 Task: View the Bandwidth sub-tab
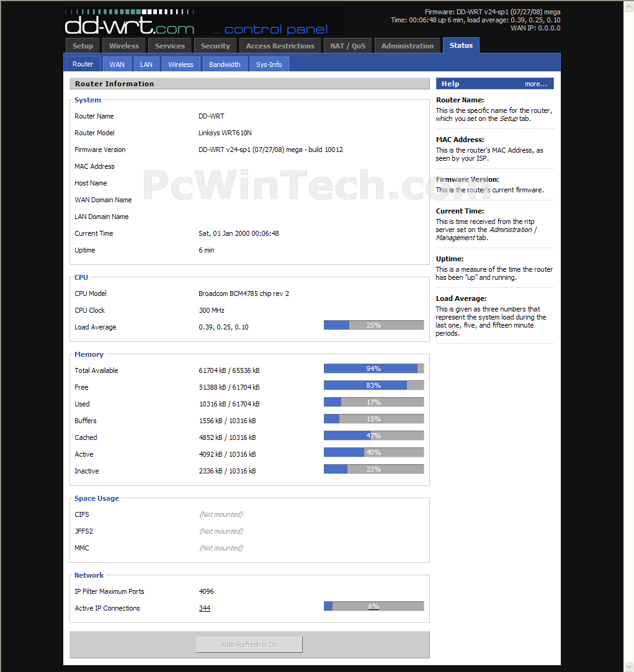click(x=225, y=65)
